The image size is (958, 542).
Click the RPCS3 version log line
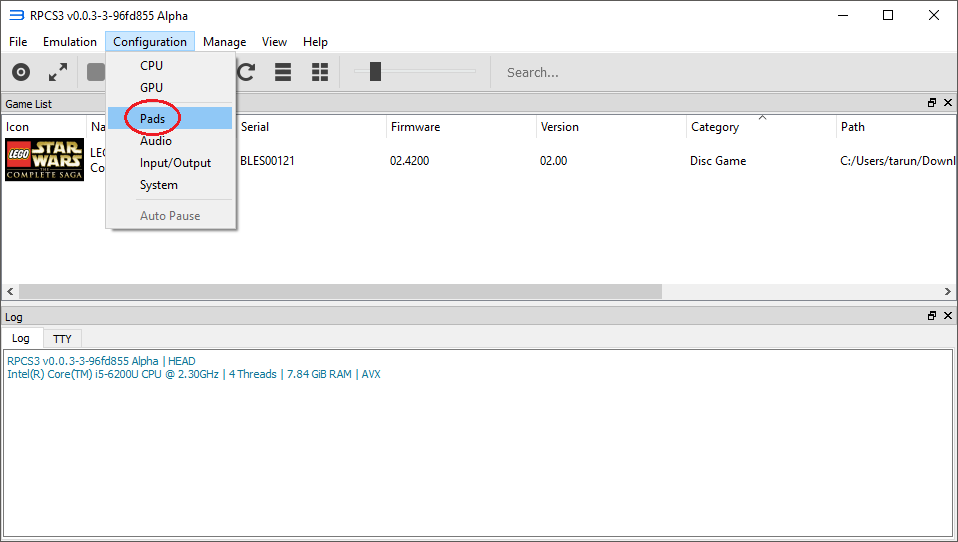point(101,361)
